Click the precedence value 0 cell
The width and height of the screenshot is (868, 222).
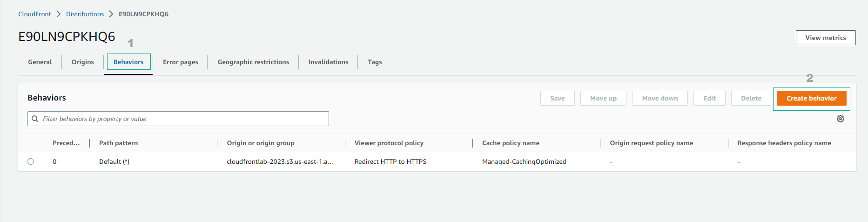[54, 161]
